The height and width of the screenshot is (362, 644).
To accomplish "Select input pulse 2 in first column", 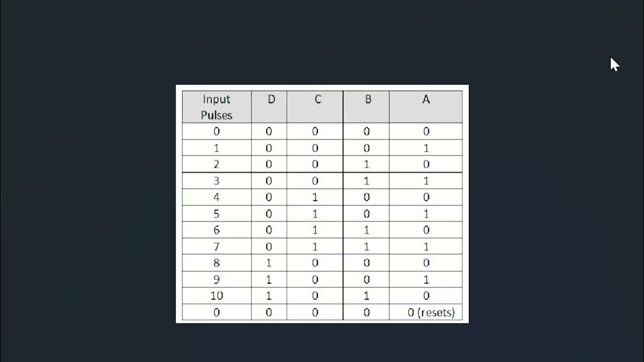I will coord(216,164).
